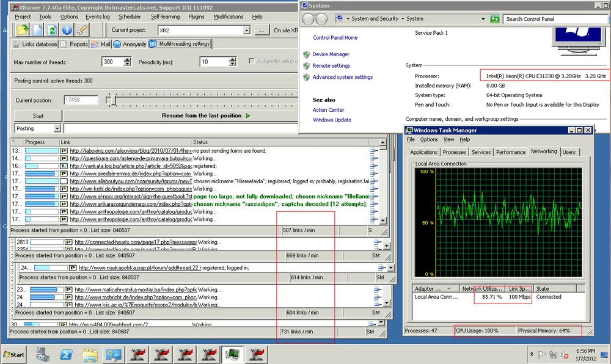This screenshot has width=611, height=364.
Task: Open Windows Explorer from the taskbar
Action: tap(90, 354)
